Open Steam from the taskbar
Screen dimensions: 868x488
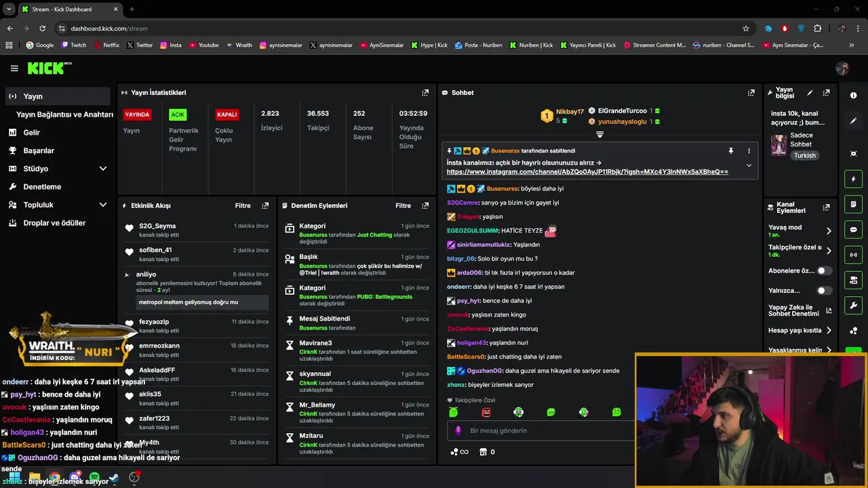coord(114,478)
